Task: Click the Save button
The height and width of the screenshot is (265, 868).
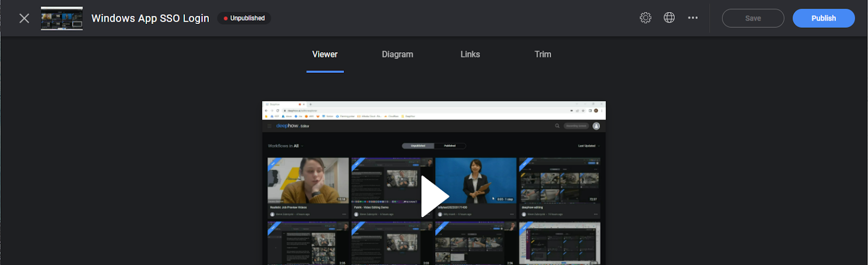Action: (x=753, y=18)
